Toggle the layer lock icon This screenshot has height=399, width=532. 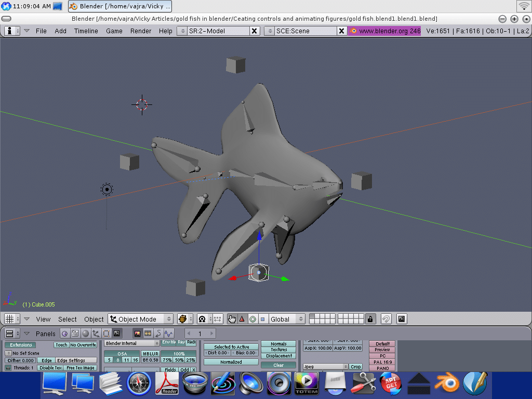(x=370, y=319)
